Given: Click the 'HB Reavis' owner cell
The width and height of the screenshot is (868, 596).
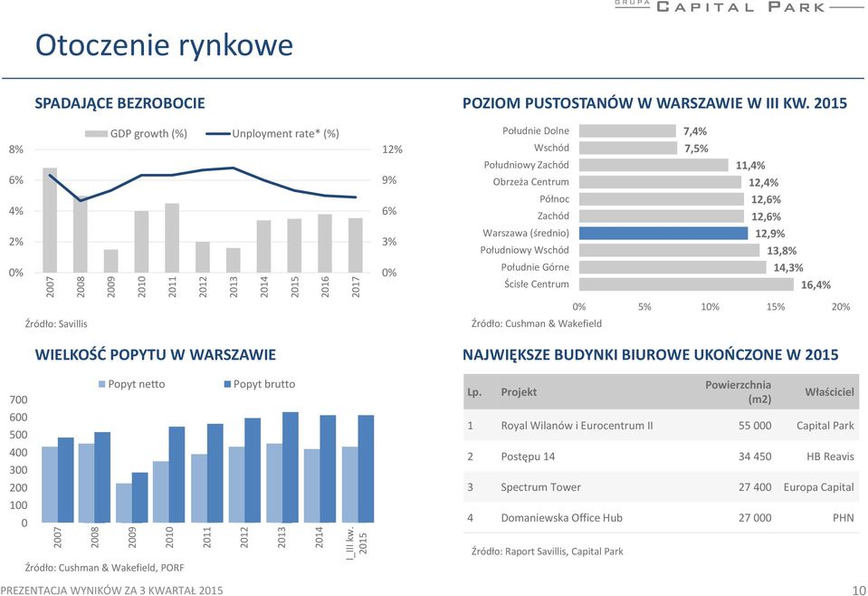Looking at the screenshot, I should pos(830,457).
